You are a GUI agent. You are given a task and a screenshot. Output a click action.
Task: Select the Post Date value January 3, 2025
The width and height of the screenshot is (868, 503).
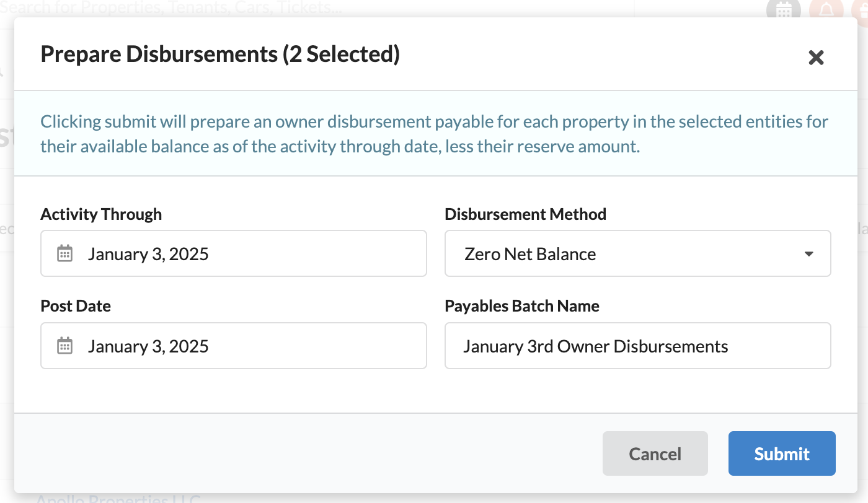pyautogui.click(x=148, y=346)
